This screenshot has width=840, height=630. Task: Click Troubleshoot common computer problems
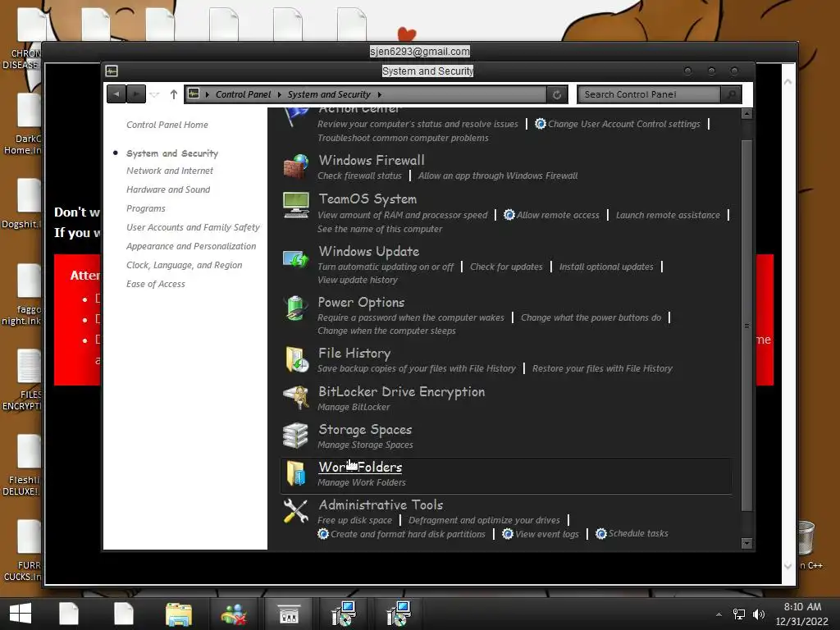[403, 138]
